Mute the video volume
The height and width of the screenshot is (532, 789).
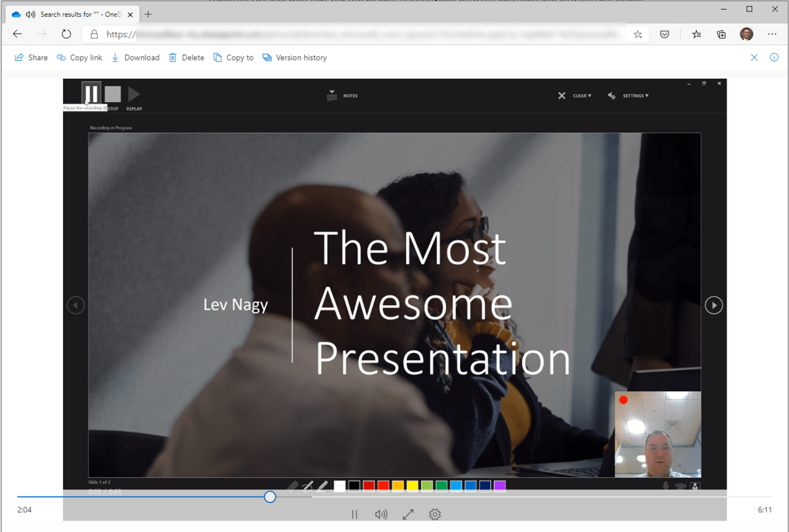[x=381, y=514]
